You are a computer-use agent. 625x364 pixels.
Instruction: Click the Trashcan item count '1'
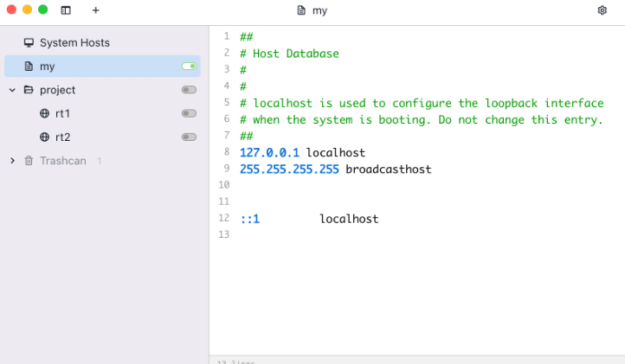(99, 161)
